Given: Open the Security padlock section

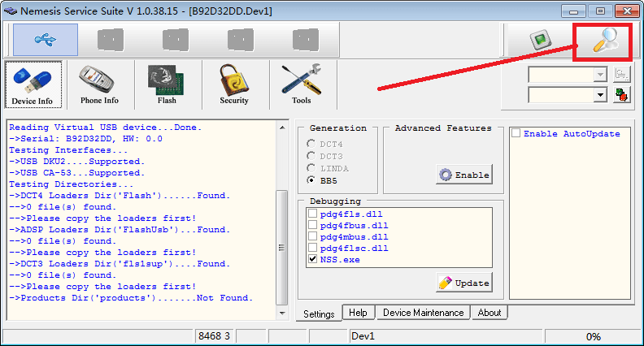Looking at the screenshot, I should click(233, 84).
